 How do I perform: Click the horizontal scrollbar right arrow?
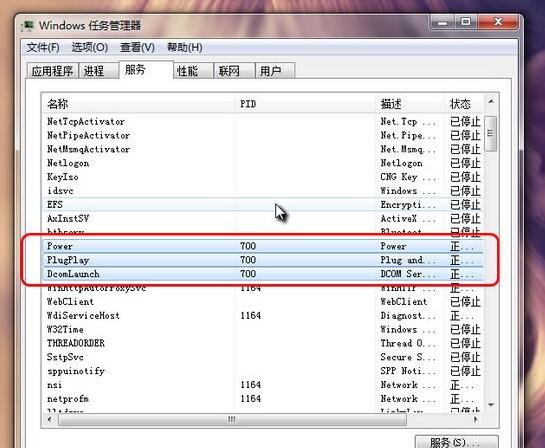pyautogui.click(x=476, y=419)
